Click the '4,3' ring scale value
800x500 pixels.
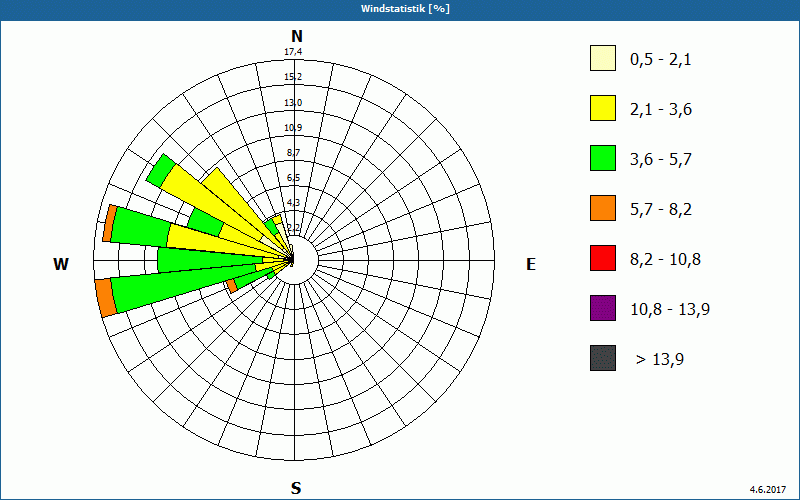[x=293, y=203]
